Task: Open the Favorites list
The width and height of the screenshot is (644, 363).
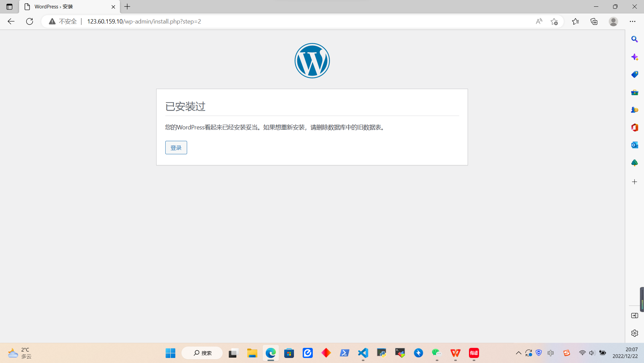Action: [575, 22]
